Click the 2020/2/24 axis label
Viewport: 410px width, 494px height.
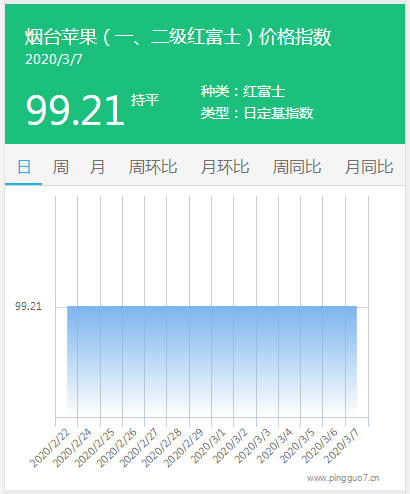coord(72,448)
